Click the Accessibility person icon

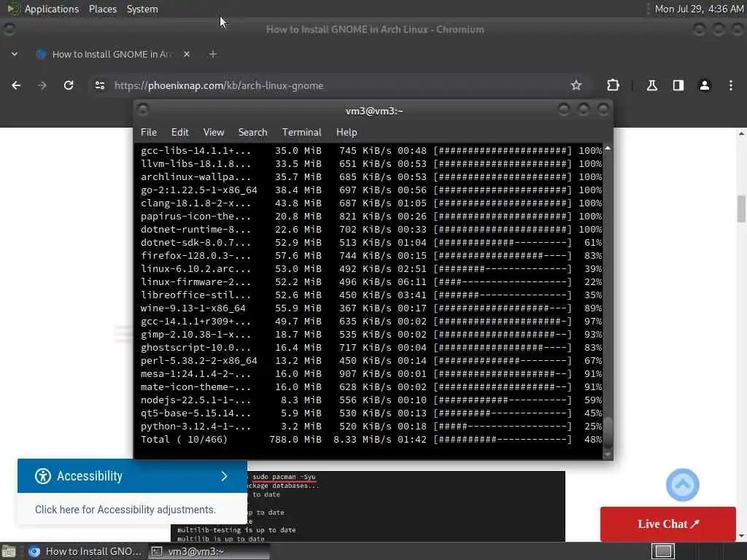43,476
